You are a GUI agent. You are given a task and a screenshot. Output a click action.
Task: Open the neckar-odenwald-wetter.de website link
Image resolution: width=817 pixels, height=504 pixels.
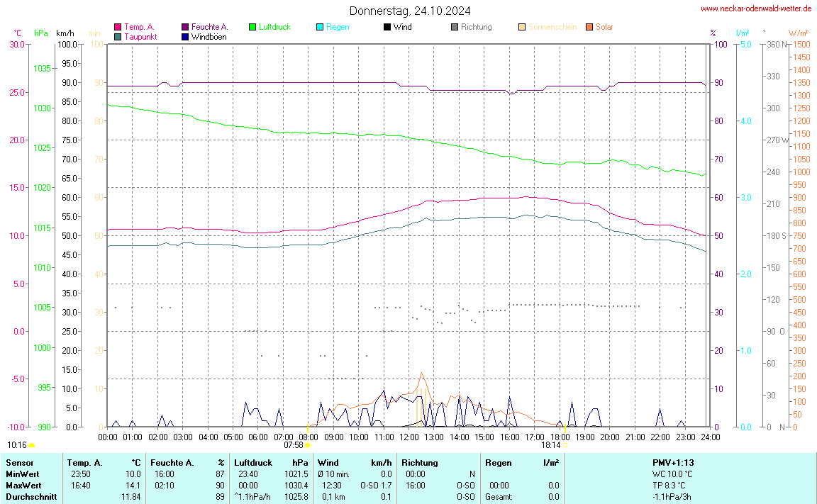(755, 9)
